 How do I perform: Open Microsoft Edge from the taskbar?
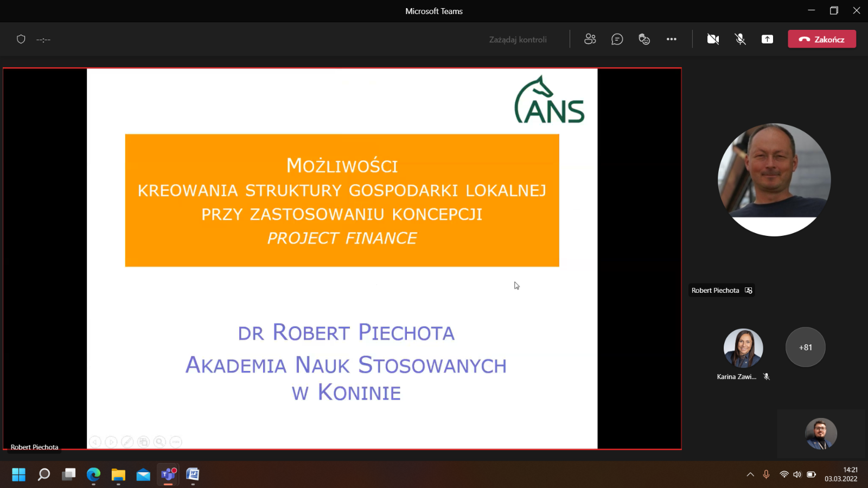click(93, 474)
